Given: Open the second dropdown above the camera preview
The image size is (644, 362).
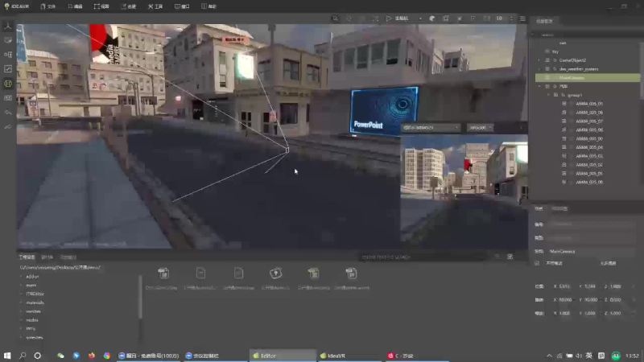Looking at the screenshot, I should (x=480, y=128).
